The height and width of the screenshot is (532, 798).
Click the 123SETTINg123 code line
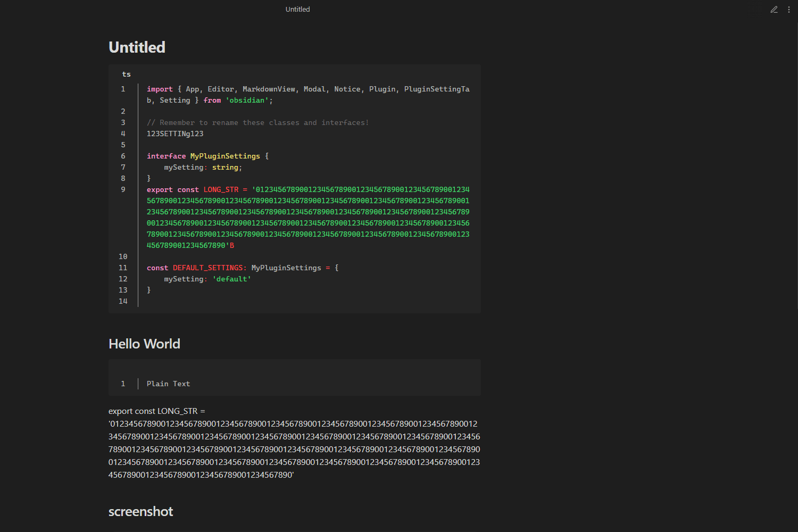tap(175, 134)
